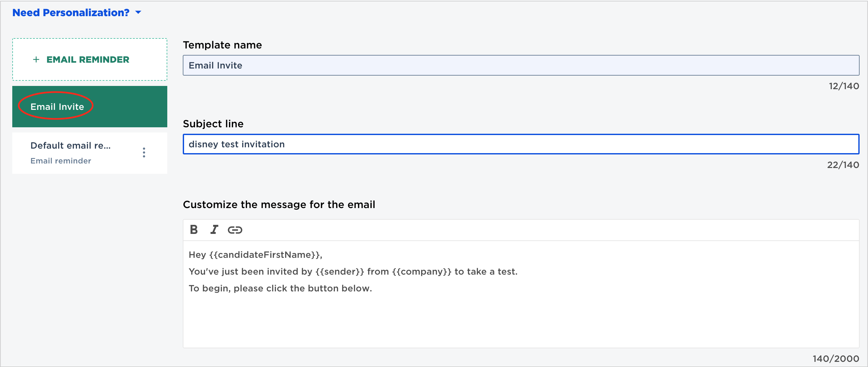Image resolution: width=868 pixels, height=367 pixels.
Task: Click the Need Personalization link
Action: pyautogui.click(x=70, y=13)
